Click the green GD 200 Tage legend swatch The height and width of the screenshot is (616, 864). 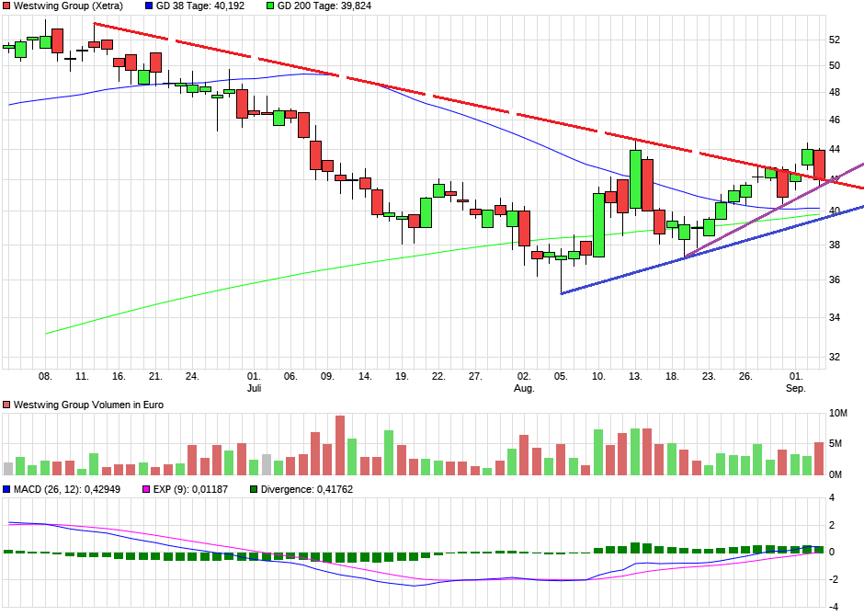[x=270, y=6]
